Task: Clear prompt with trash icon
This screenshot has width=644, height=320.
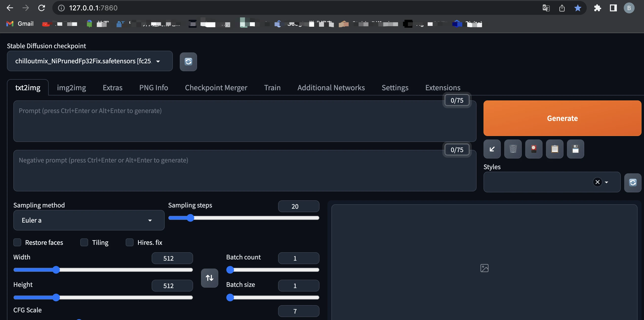Action: [x=513, y=149]
